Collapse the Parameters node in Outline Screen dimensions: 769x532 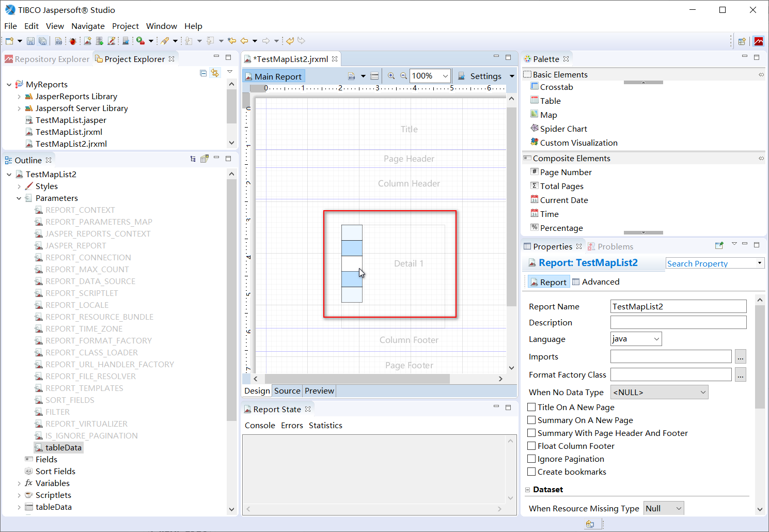click(x=19, y=198)
